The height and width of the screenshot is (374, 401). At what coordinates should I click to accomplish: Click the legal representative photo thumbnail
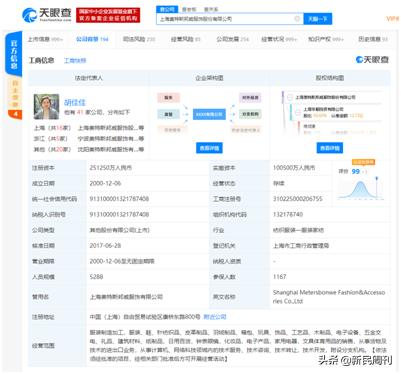pos(46,107)
